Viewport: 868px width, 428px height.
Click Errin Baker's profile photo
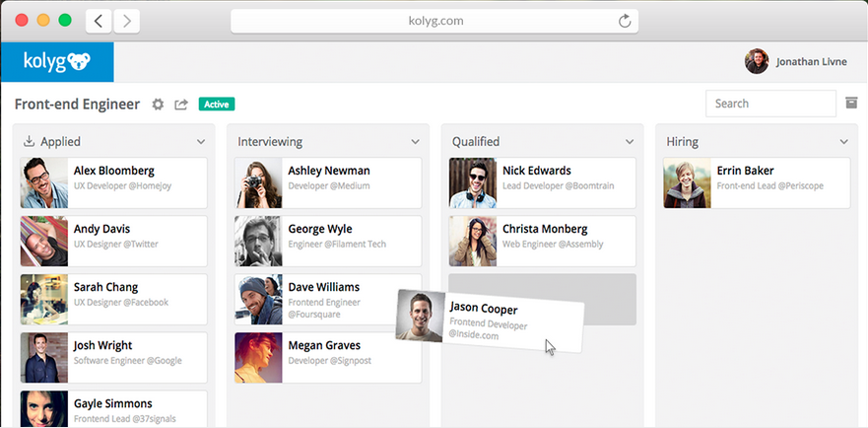click(x=687, y=183)
